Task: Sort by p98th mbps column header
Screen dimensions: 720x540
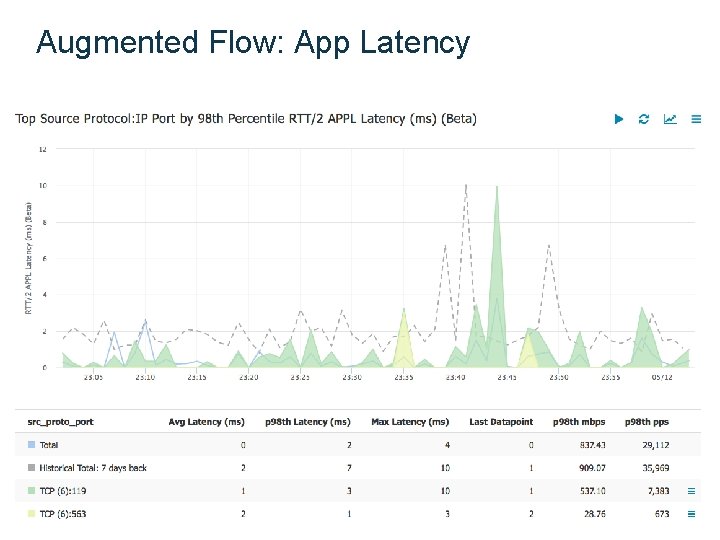Action: (579, 422)
